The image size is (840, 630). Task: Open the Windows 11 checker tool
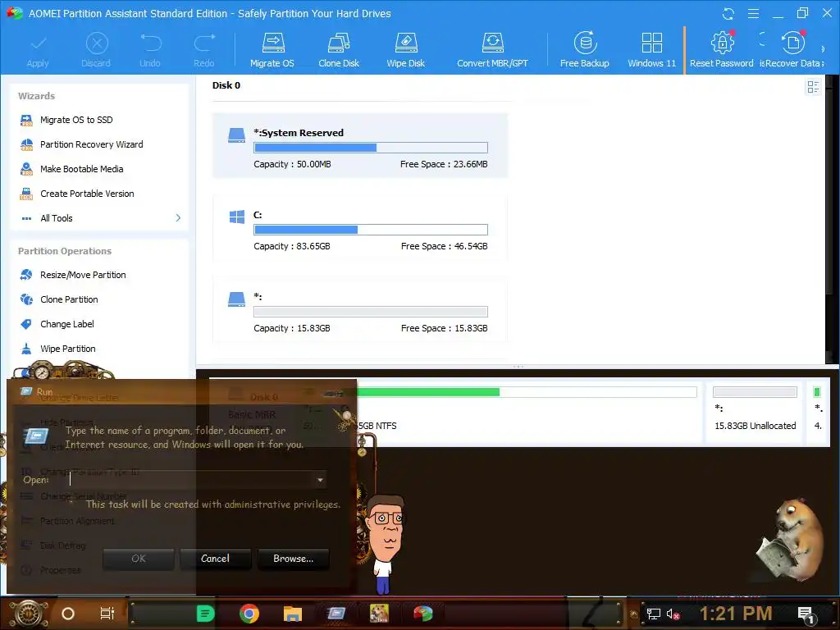point(651,51)
